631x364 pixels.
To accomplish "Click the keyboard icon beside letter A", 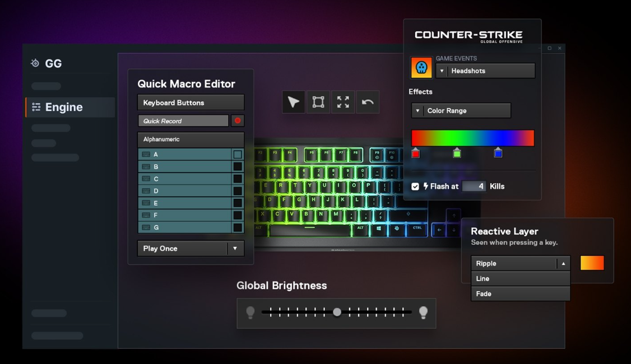I will [x=146, y=155].
